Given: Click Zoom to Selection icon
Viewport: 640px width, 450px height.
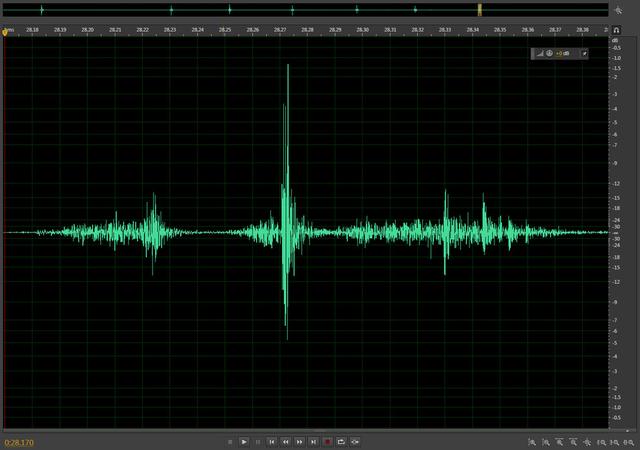Looking at the screenshot, I should (629, 442).
